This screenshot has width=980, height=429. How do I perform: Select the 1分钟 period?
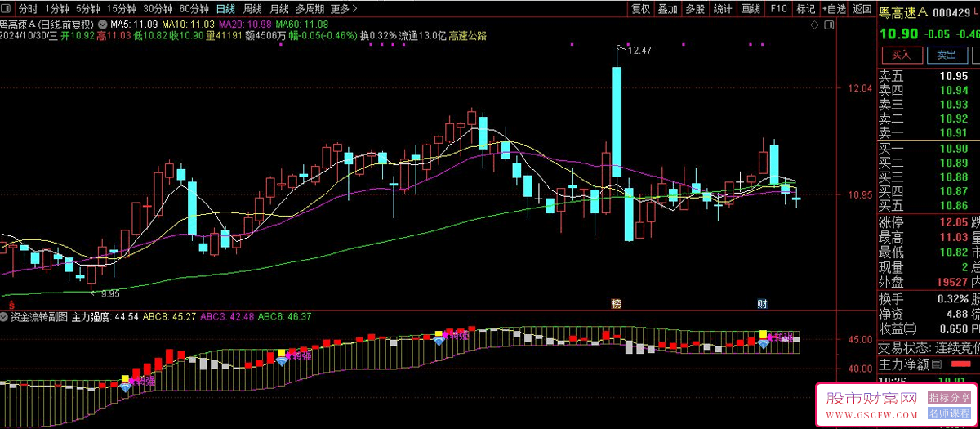coord(57,9)
